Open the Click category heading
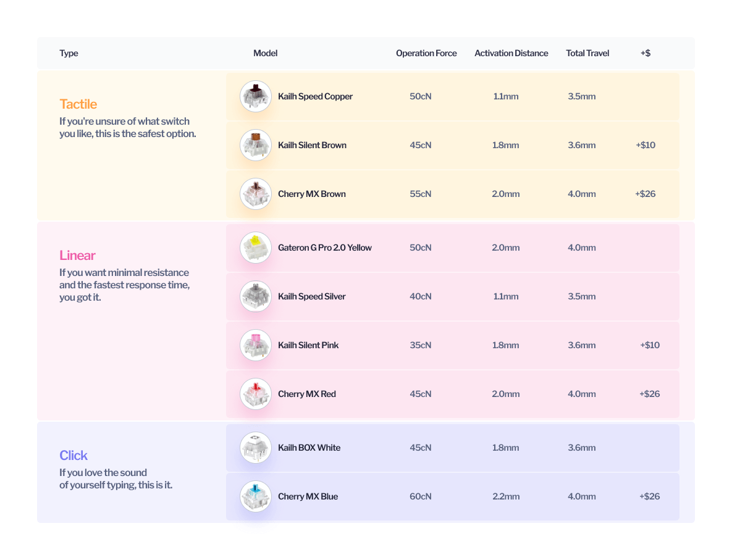The height and width of the screenshot is (560, 732). pos(74,455)
